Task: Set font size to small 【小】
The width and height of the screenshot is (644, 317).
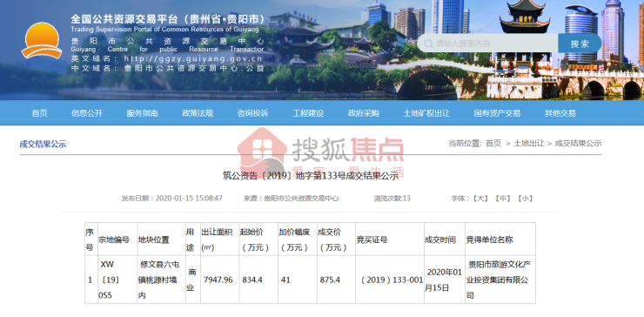Action: (x=525, y=199)
